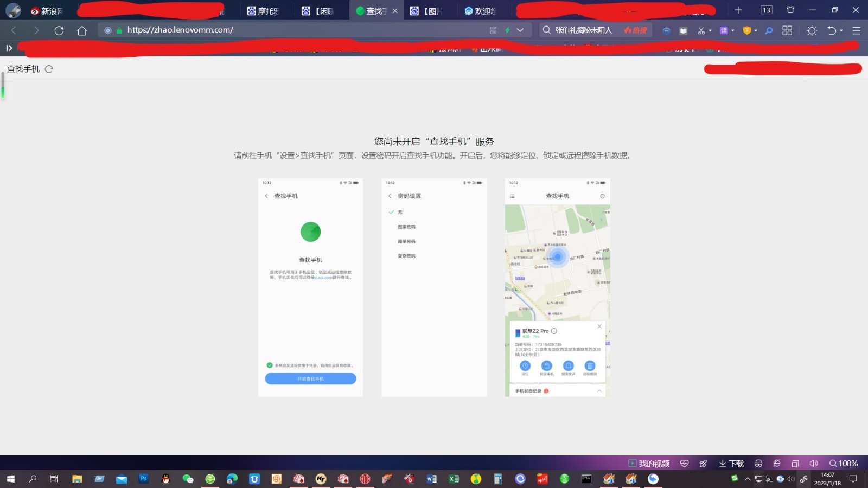868x488 pixels.
Task: Click the purple translate 译 icon
Action: [724, 30]
